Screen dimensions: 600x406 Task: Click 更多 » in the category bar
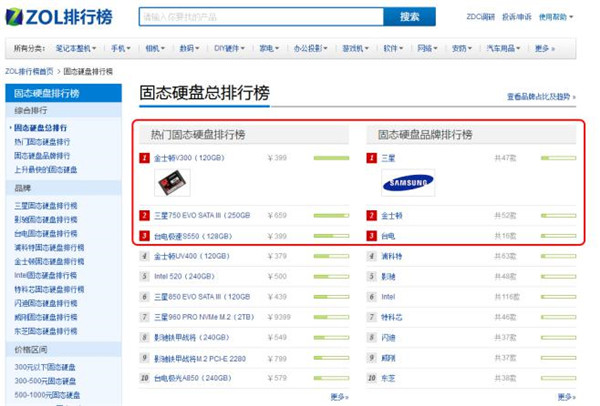coord(545,48)
